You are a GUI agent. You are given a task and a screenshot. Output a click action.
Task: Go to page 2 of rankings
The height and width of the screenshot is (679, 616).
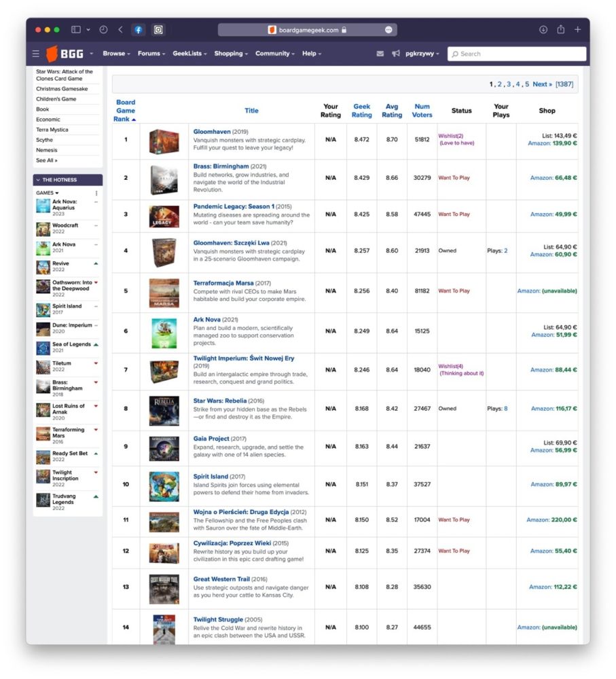499,84
